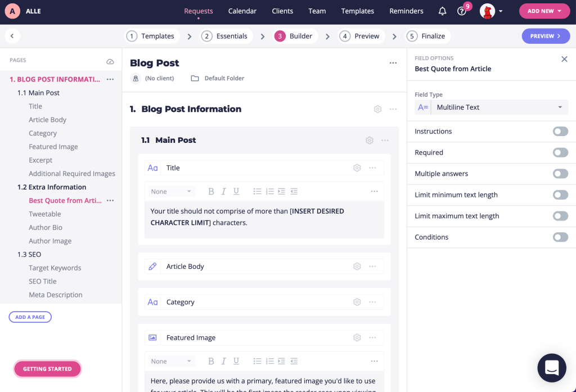Screen dimensions: 576x392
Task: Enable the Required toggle
Action: click(560, 152)
